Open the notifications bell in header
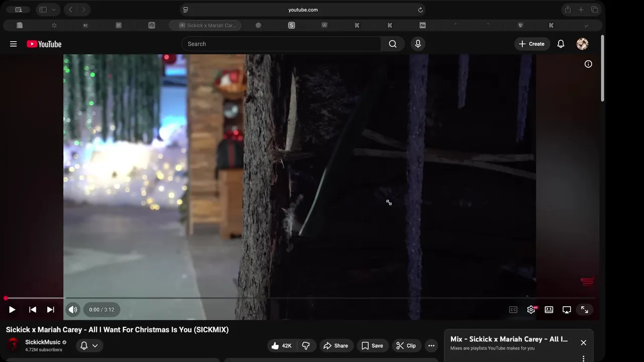Screen dimensions: 644x362 pos(560,44)
